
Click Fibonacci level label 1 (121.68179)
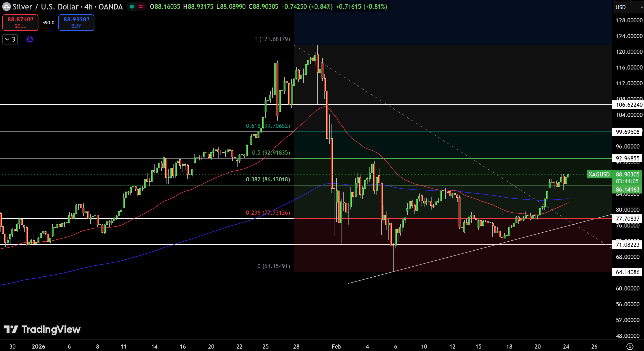tap(272, 39)
